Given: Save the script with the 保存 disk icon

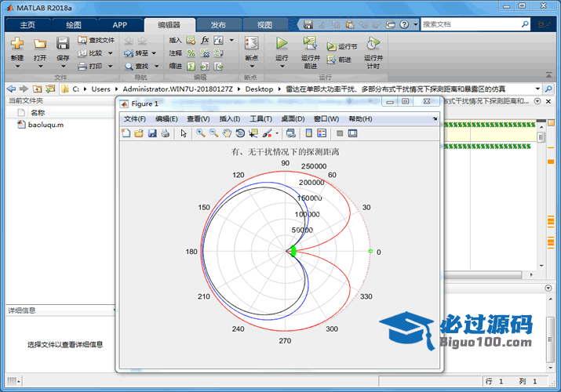Looking at the screenshot, I should pos(63,43).
